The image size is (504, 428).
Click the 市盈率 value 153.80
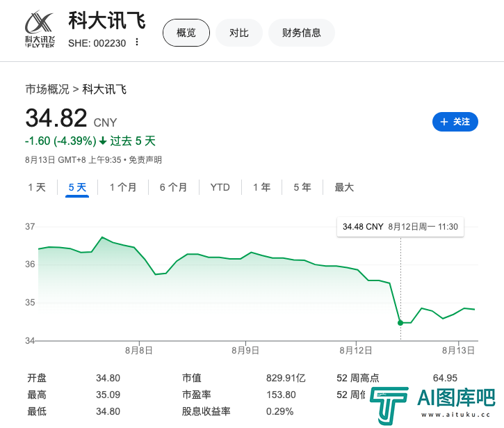point(281,395)
